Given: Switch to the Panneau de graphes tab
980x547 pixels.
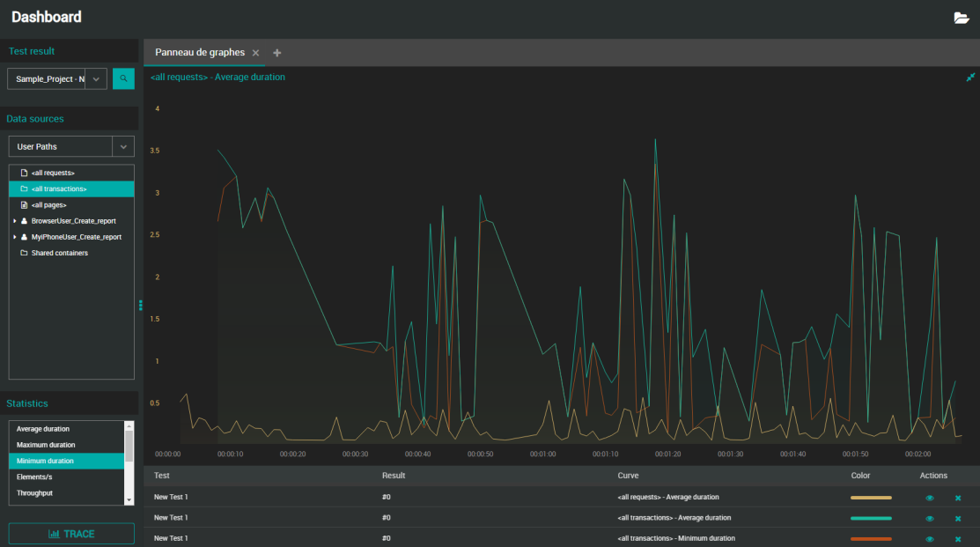Looking at the screenshot, I should click(199, 52).
